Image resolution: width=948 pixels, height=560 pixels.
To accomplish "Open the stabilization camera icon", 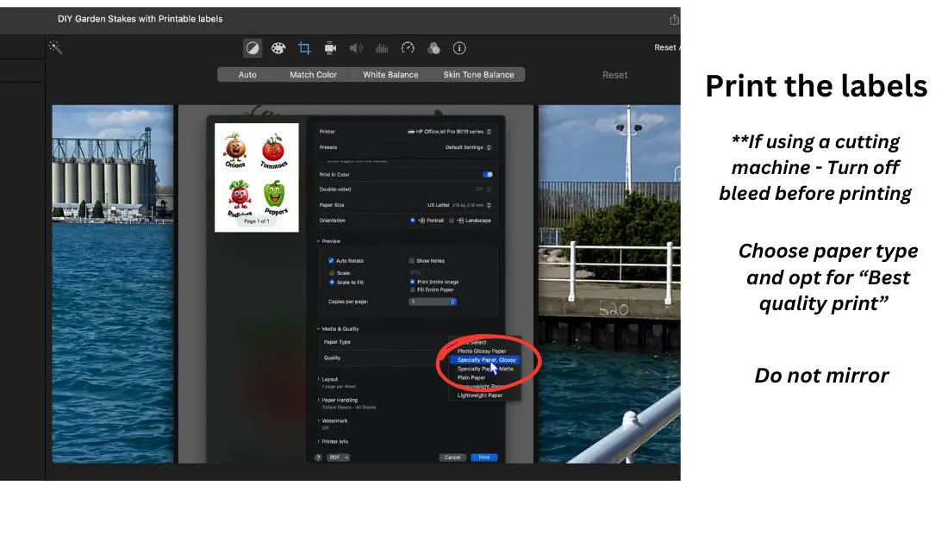I will tap(330, 48).
